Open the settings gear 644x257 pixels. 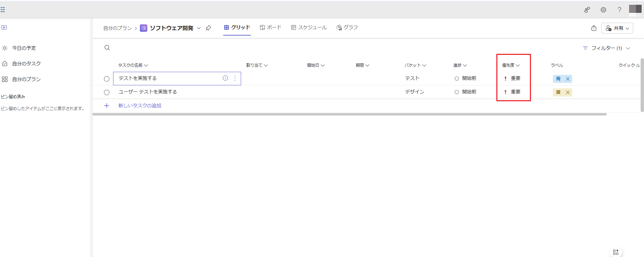(603, 10)
